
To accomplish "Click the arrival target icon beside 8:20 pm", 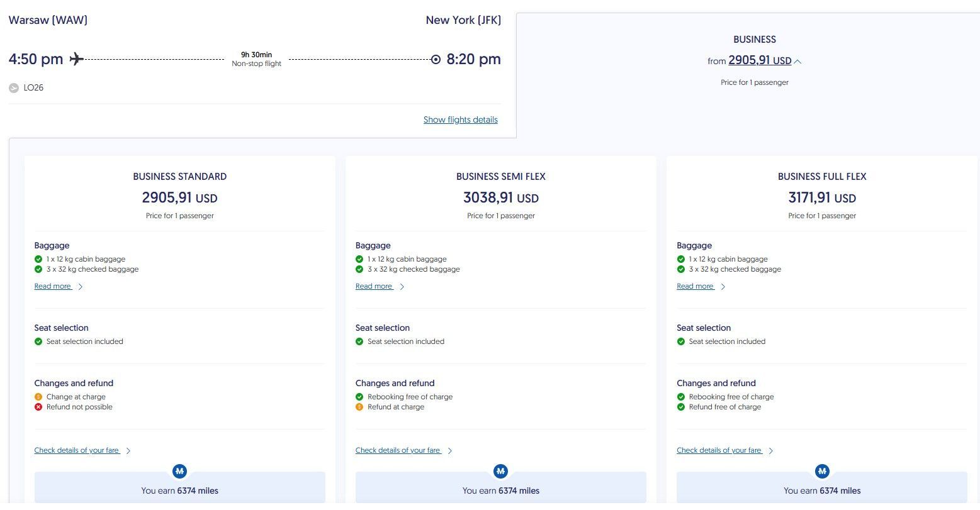I will coord(436,59).
